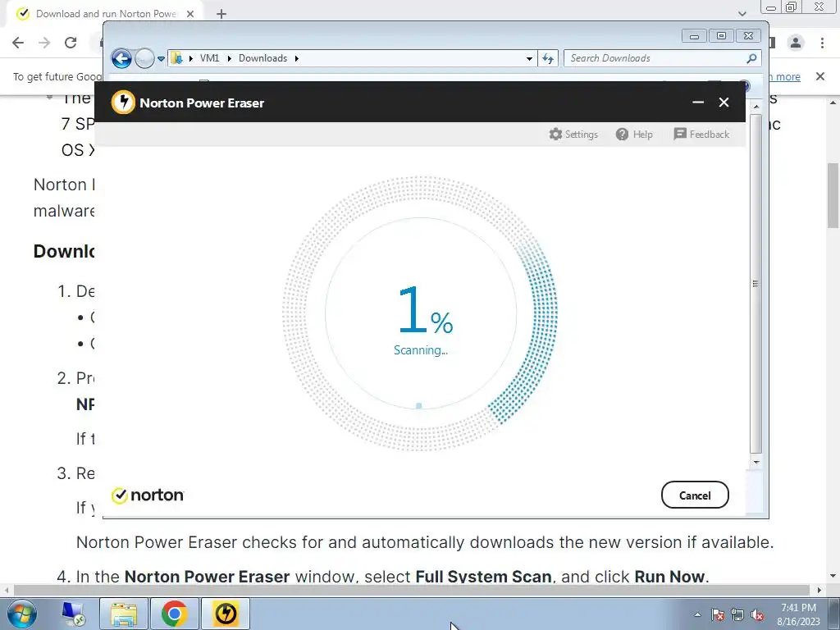Click the Norton Power Eraser logo icon

pos(123,102)
